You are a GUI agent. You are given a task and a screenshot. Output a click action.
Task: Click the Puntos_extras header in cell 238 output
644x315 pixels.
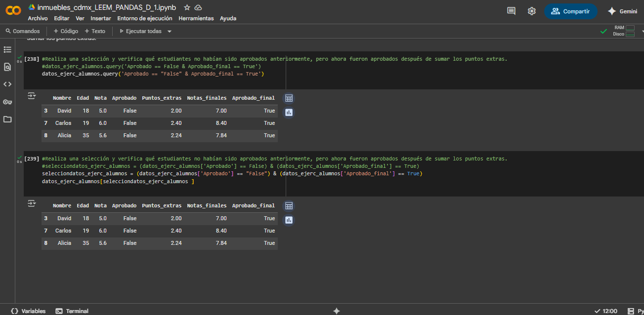pos(162,98)
